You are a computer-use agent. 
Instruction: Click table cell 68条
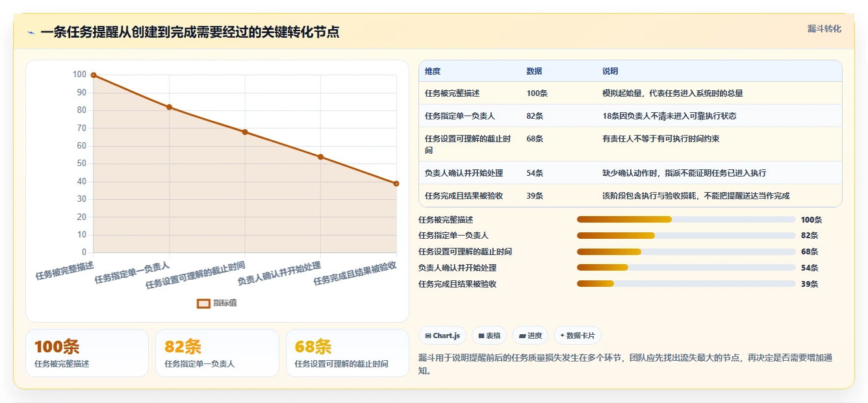pyautogui.click(x=535, y=139)
